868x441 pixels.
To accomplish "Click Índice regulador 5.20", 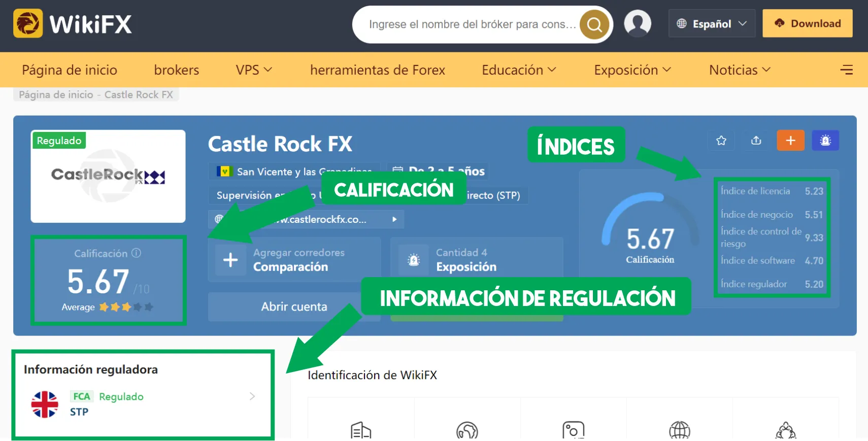I will [x=772, y=284].
